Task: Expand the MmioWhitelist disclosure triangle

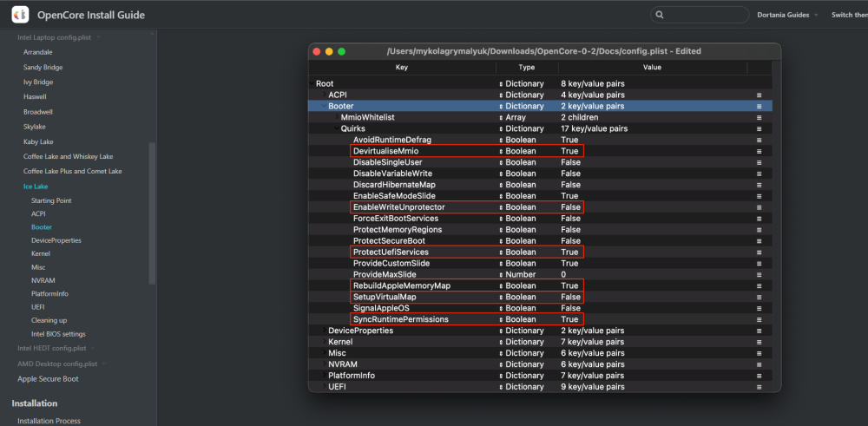Action: [337, 117]
